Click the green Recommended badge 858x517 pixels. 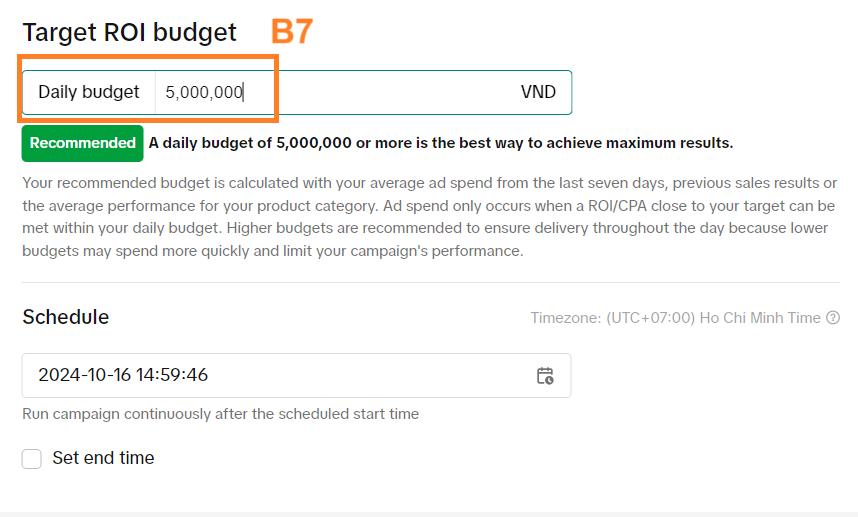click(x=83, y=143)
